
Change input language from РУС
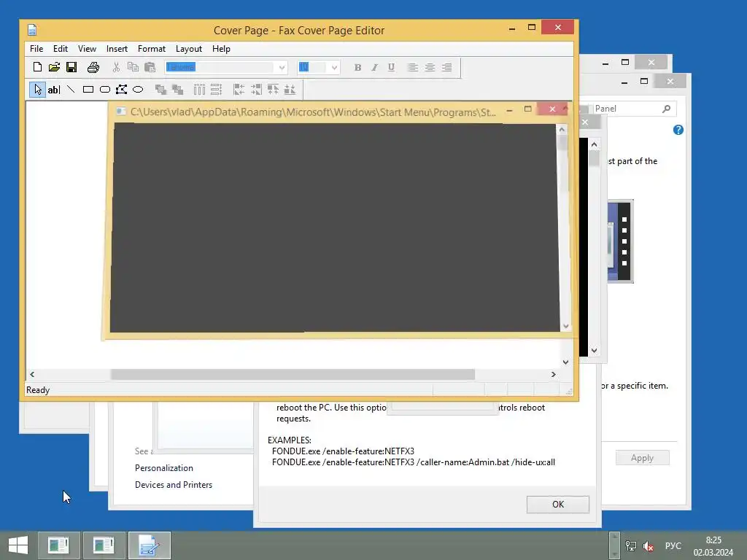(673, 545)
